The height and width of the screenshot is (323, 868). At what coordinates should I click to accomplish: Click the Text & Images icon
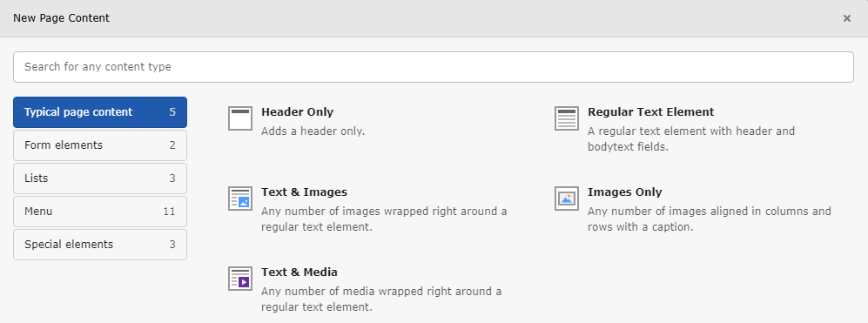240,199
